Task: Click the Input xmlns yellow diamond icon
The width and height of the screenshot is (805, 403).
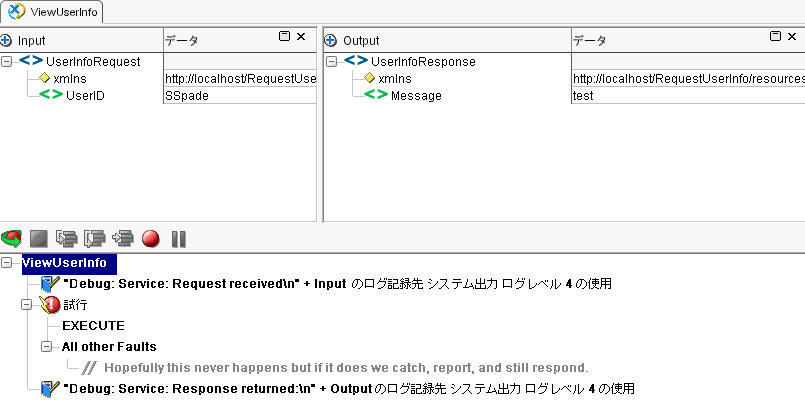Action: click(45, 78)
